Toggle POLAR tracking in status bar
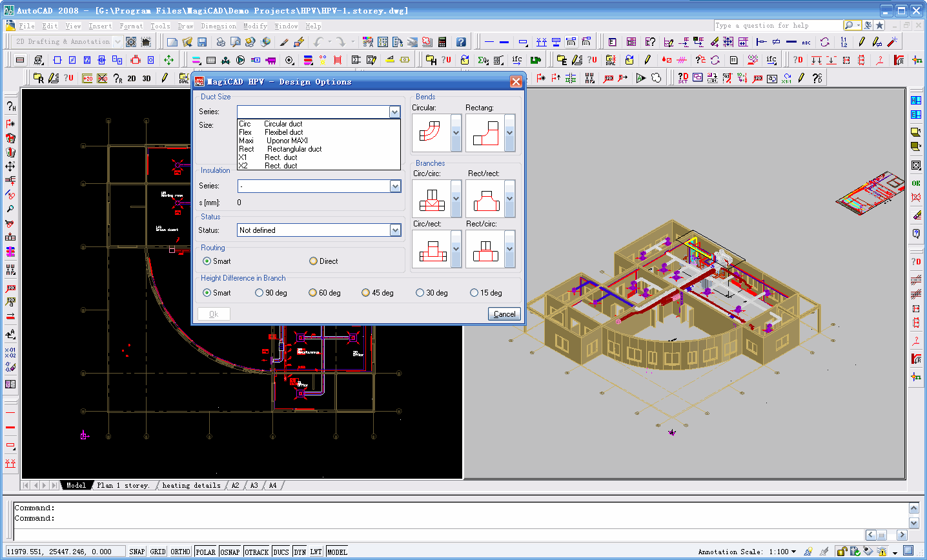The height and width of the screenshot is (560, 927). pyautogui.click(x=205, y=552)
